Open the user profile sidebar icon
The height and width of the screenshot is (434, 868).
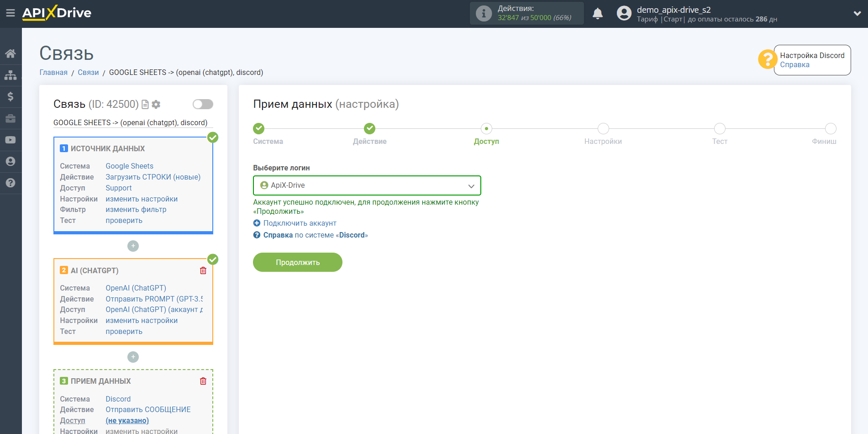pyautogui.click(x=11, y=161)
